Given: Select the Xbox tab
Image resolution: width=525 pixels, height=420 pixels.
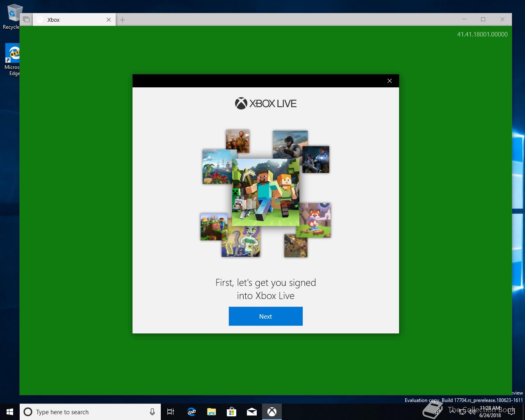Looking at the screenshot, I should coord(74,20).
